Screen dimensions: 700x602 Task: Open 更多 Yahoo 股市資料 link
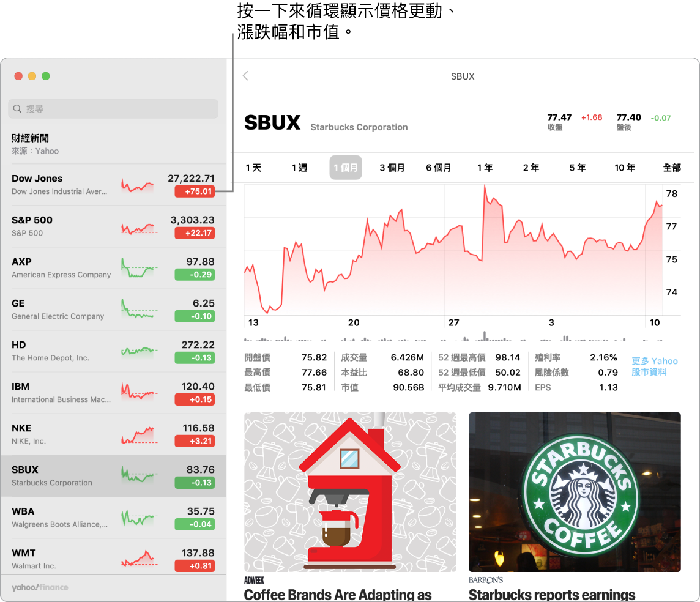click(655, 366)
